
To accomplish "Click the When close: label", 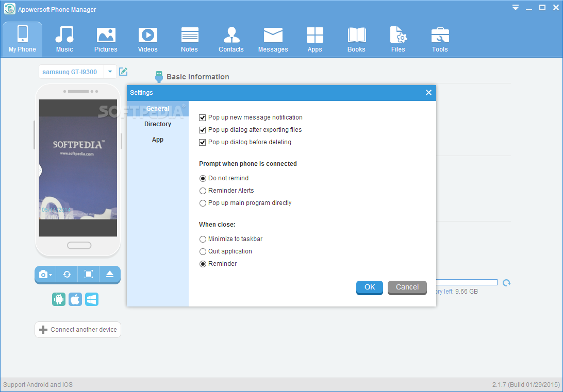I will pos(217,225).
